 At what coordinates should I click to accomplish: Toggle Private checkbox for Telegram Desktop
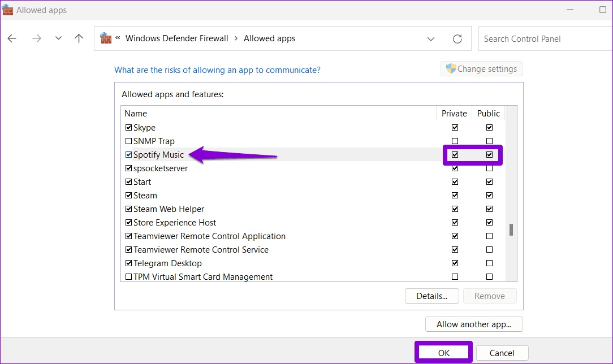pos(455,263)
